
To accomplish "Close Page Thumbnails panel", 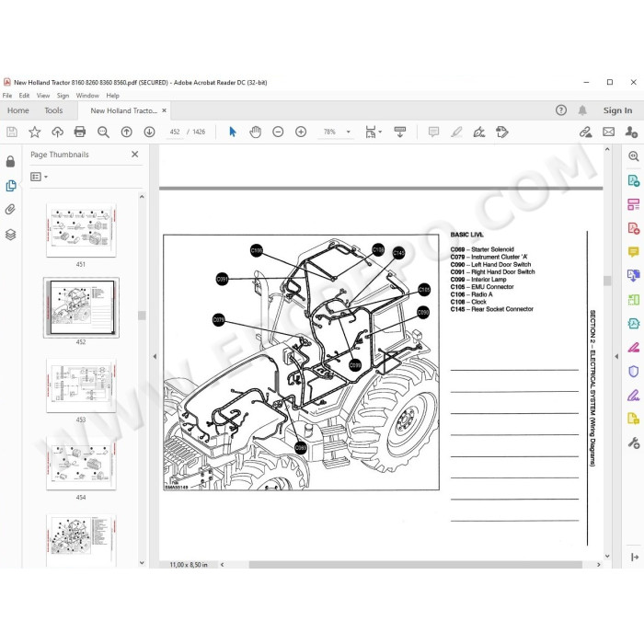I will (134, 154).
